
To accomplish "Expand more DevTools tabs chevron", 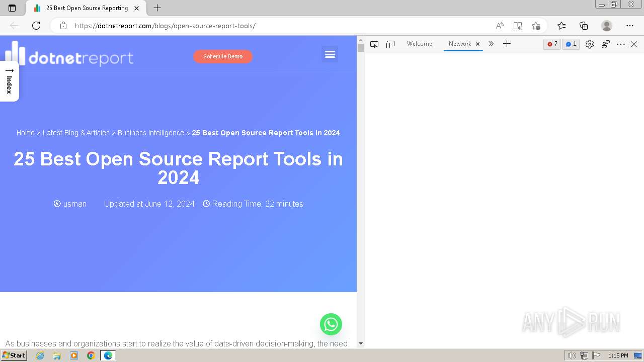I will click(491, 44).
